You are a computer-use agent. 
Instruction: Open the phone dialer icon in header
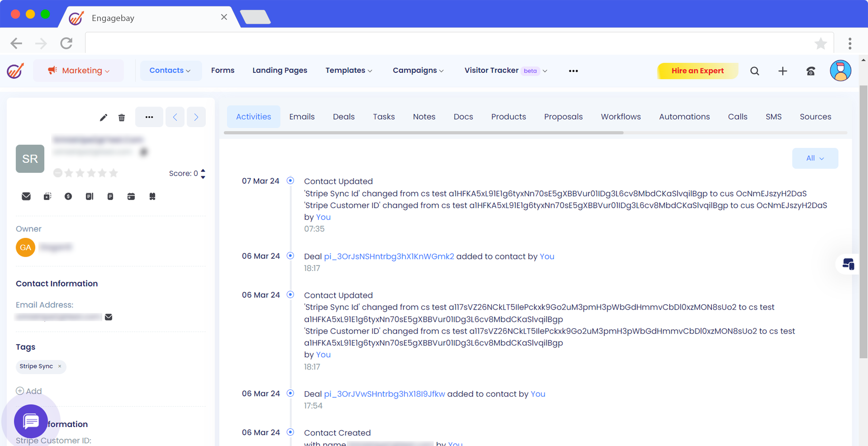810,71
